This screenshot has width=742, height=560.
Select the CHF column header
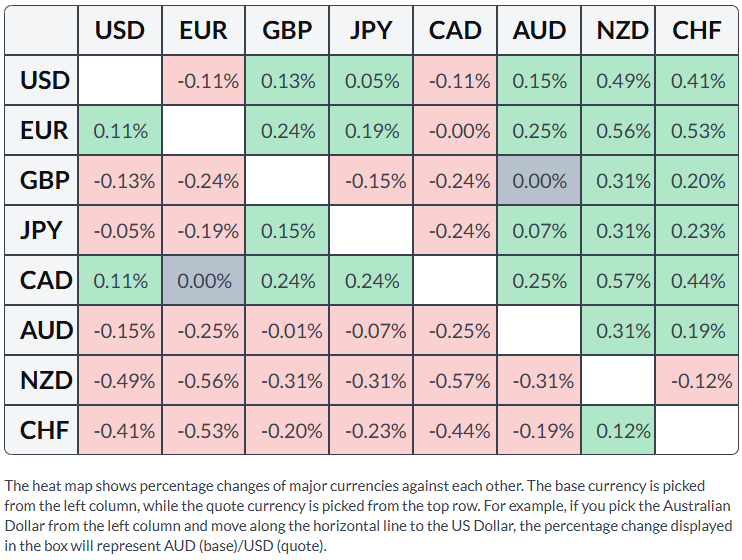(x=697, y=30)
